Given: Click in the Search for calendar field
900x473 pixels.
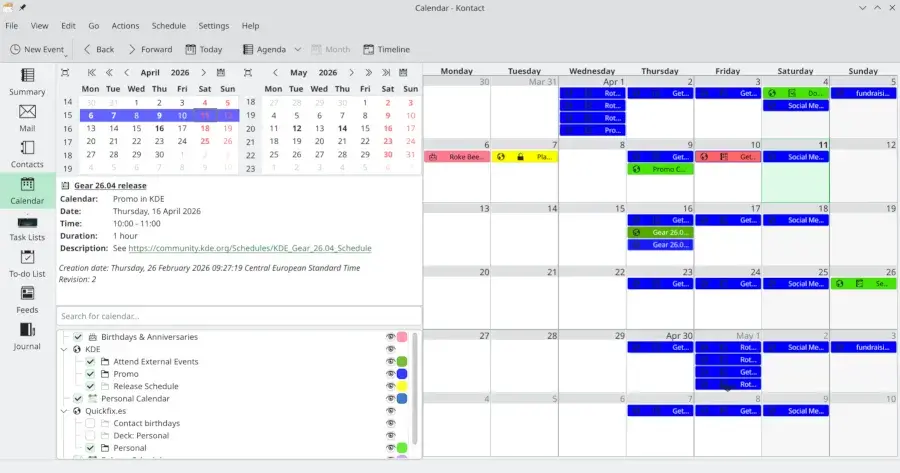Looking at the screenshot, I should tap(239, 316).
